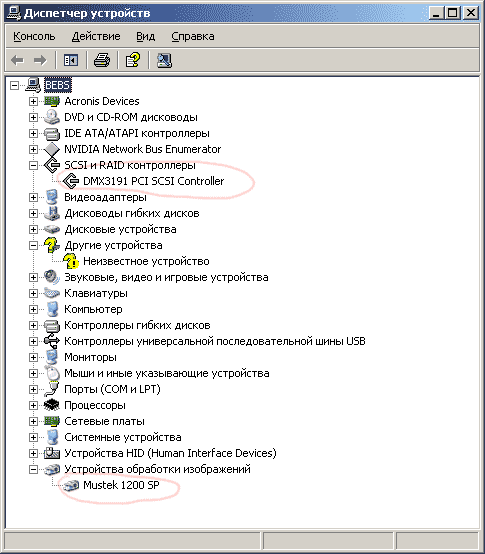
Task: Select Системные устройства label
Action: [123, 437]
